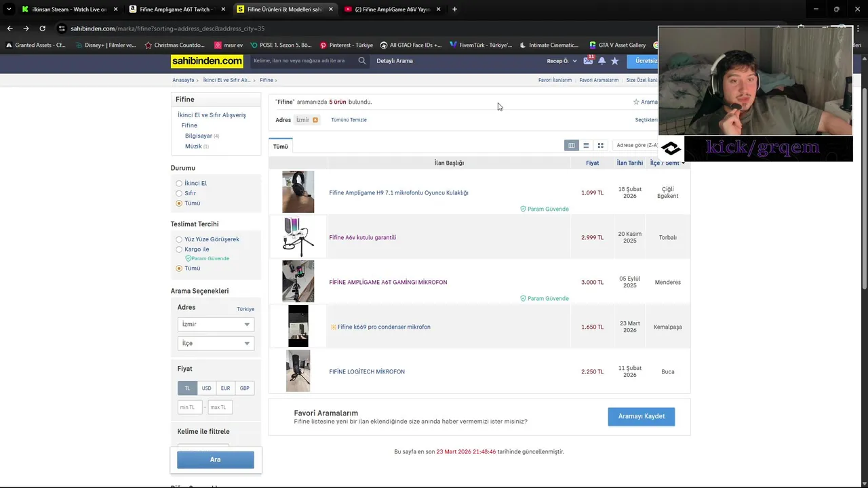This screenshot has width=868, height=488.
Task: Open the Disney+ bookmark
Action: tap(105, 45)
